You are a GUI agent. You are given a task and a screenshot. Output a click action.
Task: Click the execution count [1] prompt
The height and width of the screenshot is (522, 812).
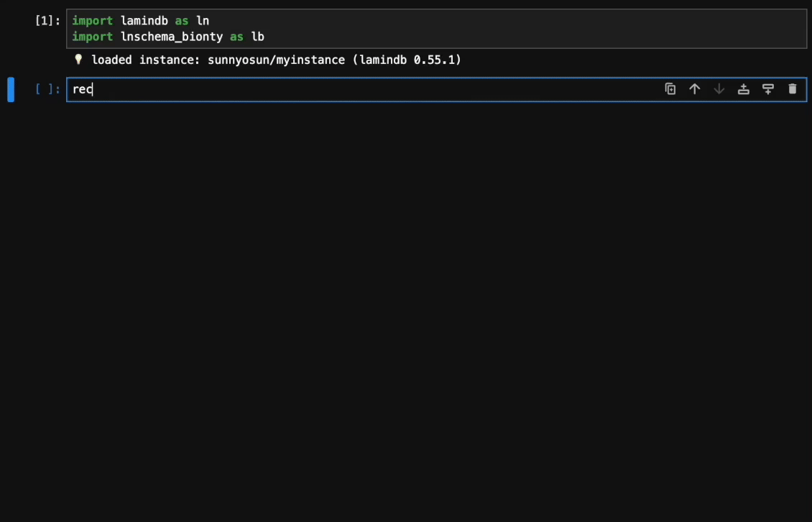coord(45,21)
